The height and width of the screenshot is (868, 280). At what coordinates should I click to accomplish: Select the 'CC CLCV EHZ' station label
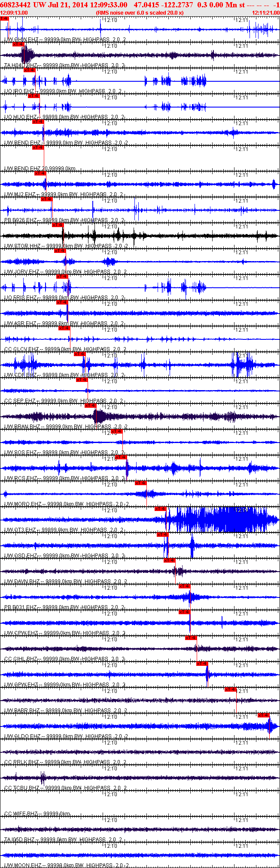coord(65,349)
